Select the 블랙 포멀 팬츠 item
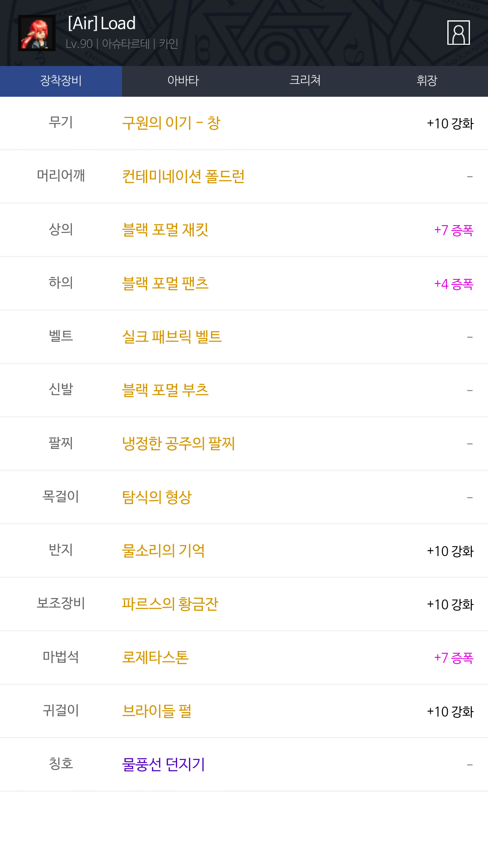This screenshot has width=488, height=868. coord(165,283)
